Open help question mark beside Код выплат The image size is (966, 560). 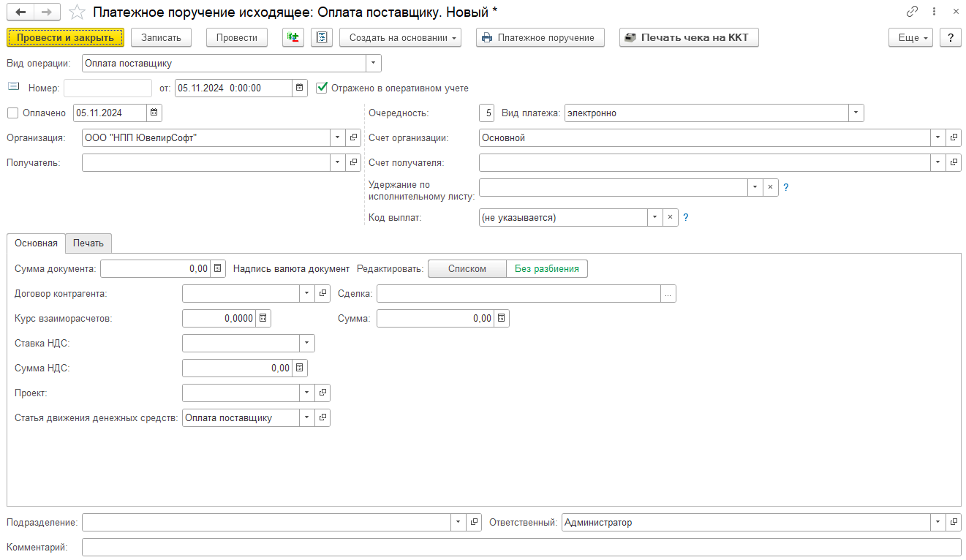point(686,217)
